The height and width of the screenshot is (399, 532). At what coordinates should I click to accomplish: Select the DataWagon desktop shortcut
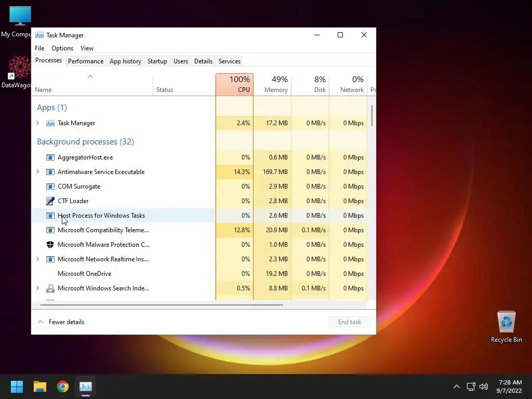(16, 72)
